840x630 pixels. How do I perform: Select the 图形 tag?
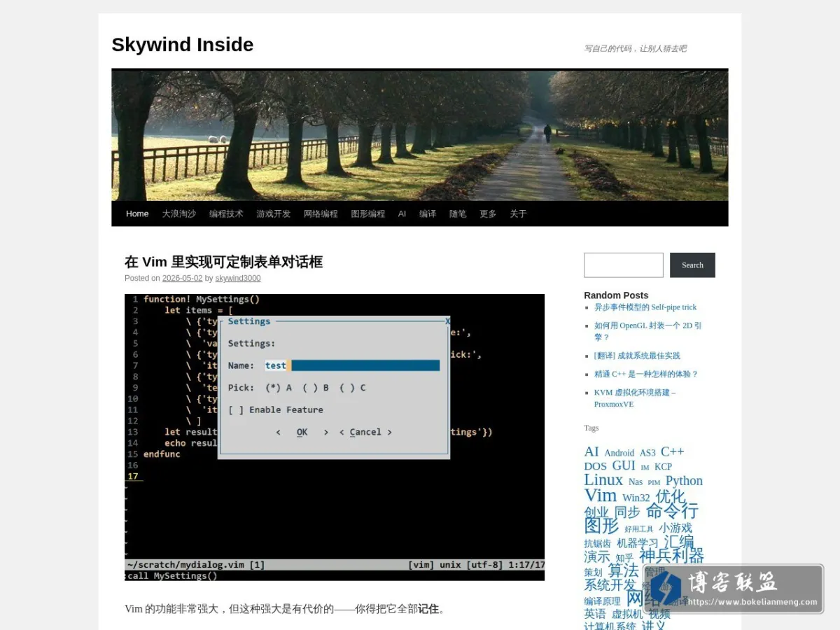click(x=602, y=526)
